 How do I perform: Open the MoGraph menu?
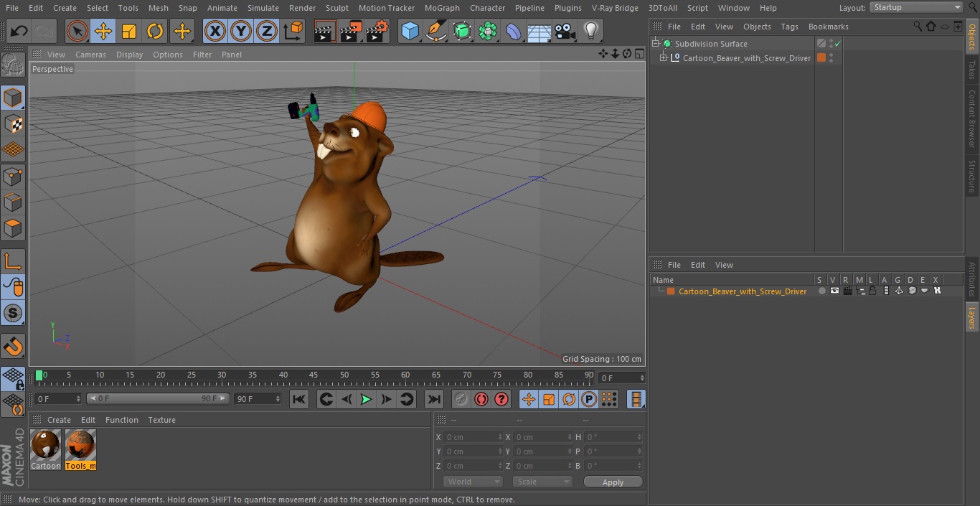tap(442, 8)
